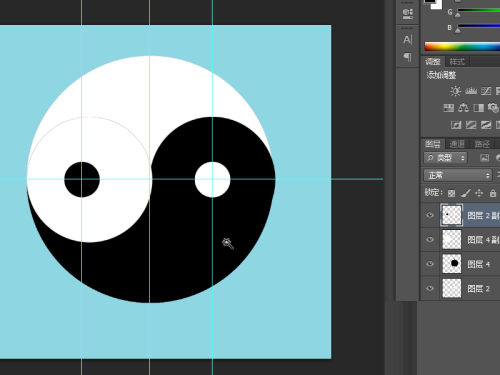Open the blend mode 正常 dropdown

(458, 175)
